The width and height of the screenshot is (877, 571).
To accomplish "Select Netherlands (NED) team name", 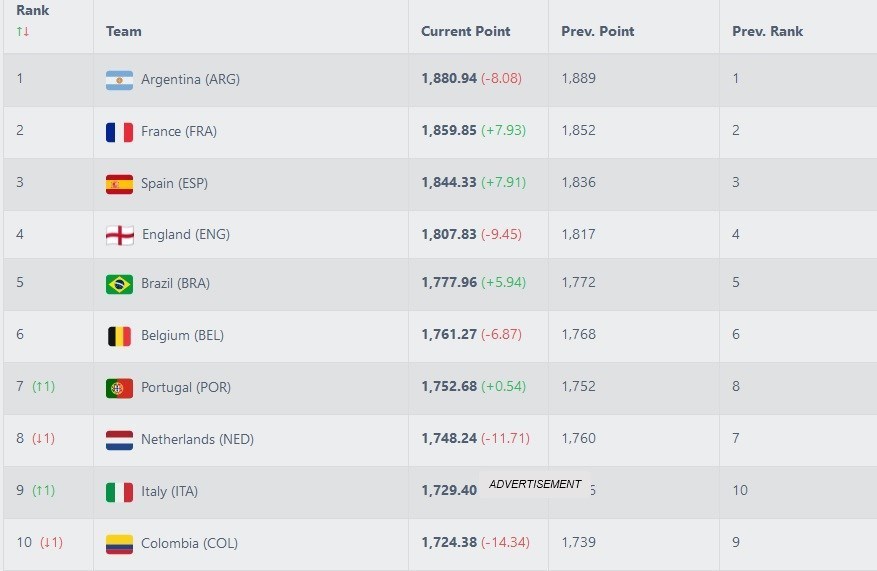I will point(192,440).
